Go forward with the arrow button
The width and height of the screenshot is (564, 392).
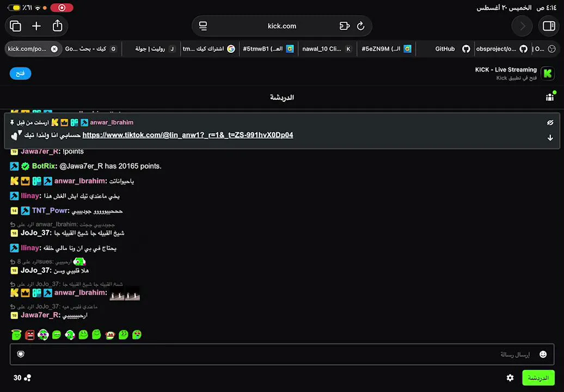(522, 26)
